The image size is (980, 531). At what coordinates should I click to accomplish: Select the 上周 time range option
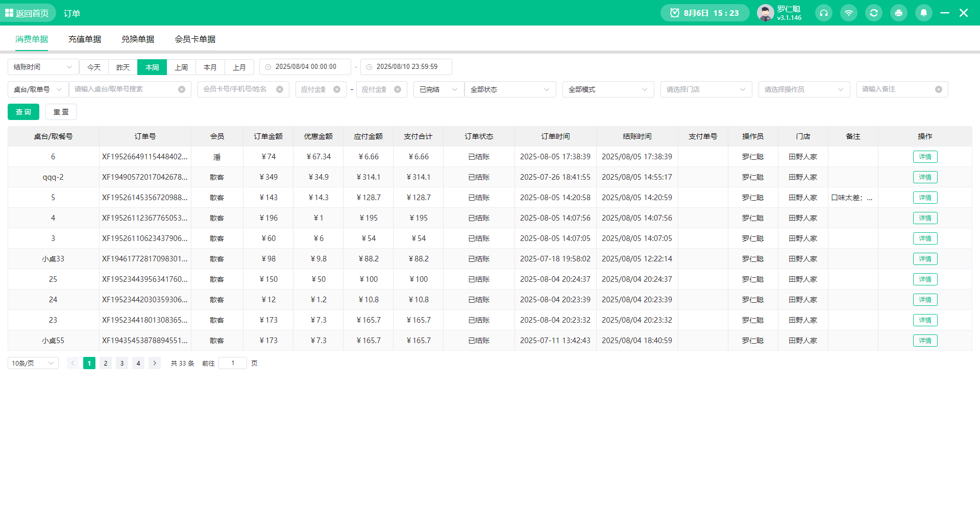pyautogui.click(x=181, y=67)
